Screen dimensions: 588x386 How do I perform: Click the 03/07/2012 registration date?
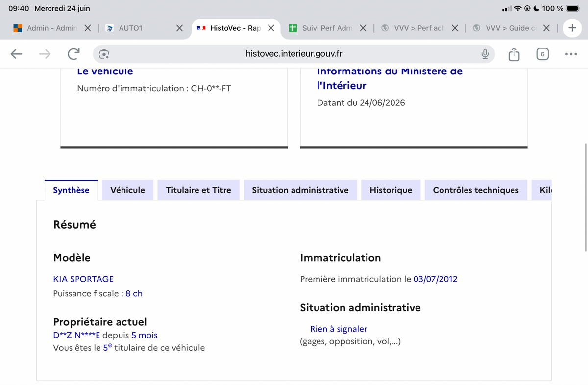click(x=435, y=279)
